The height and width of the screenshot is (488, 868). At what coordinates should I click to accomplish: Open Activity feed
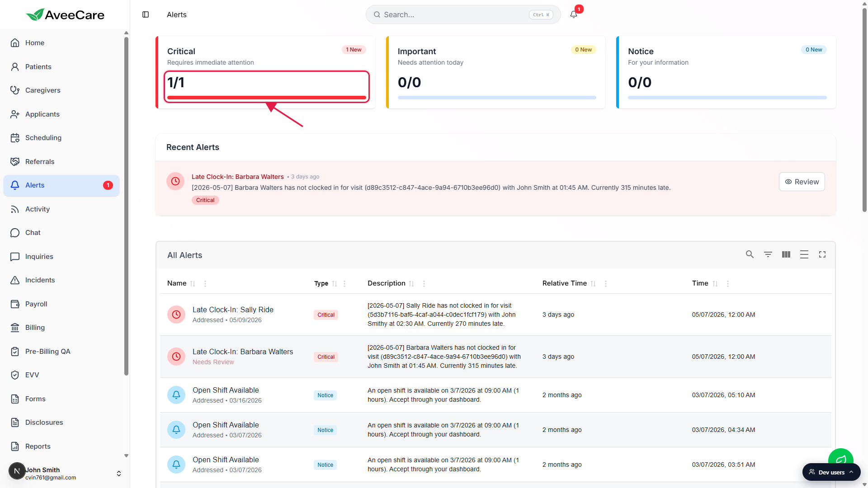[x=61, y=209]
